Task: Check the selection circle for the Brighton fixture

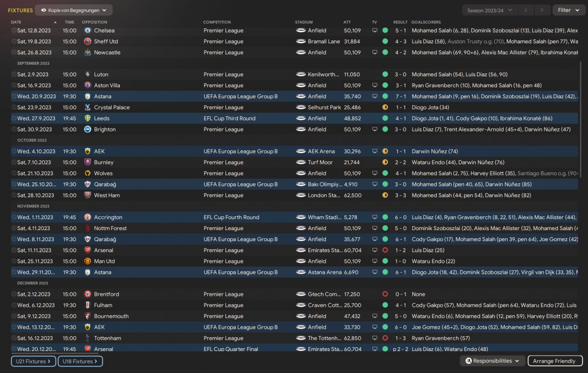Action: (x=14, y=130)
